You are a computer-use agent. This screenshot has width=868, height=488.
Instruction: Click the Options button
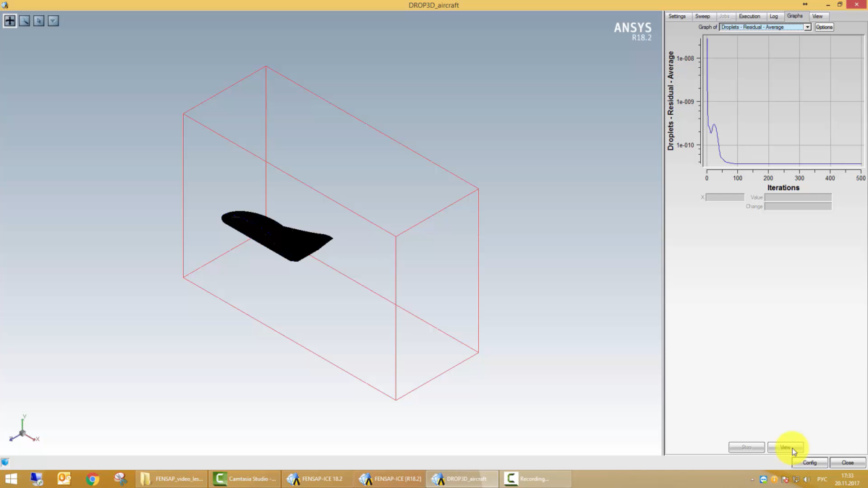825,27
